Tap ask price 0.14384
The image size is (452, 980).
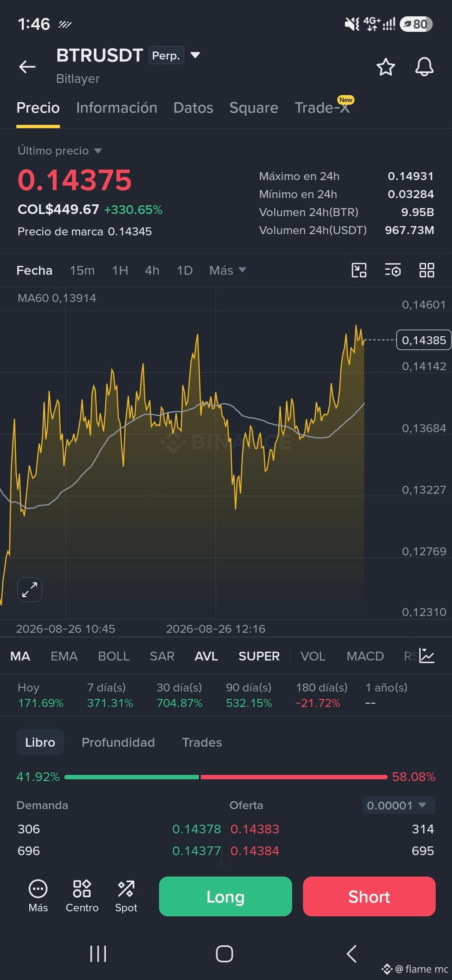point(255,851)
